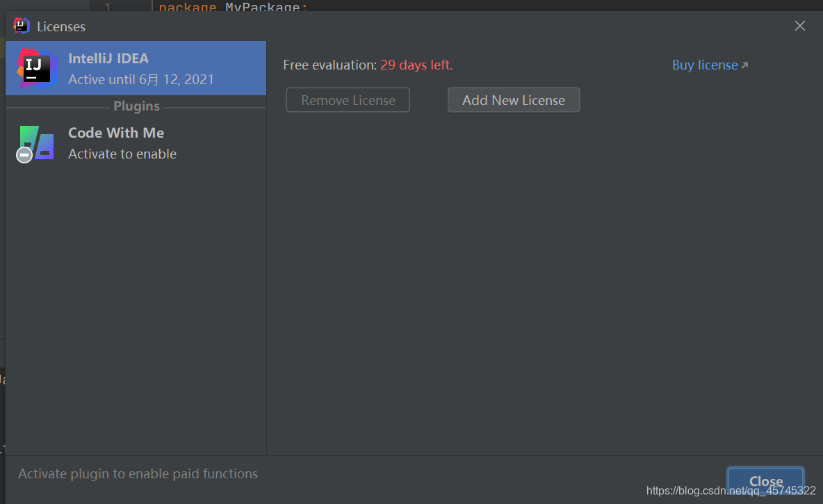Click the Close button at bottom right
The height and width of the screenshot is (504, 823).
coord(766,480)
